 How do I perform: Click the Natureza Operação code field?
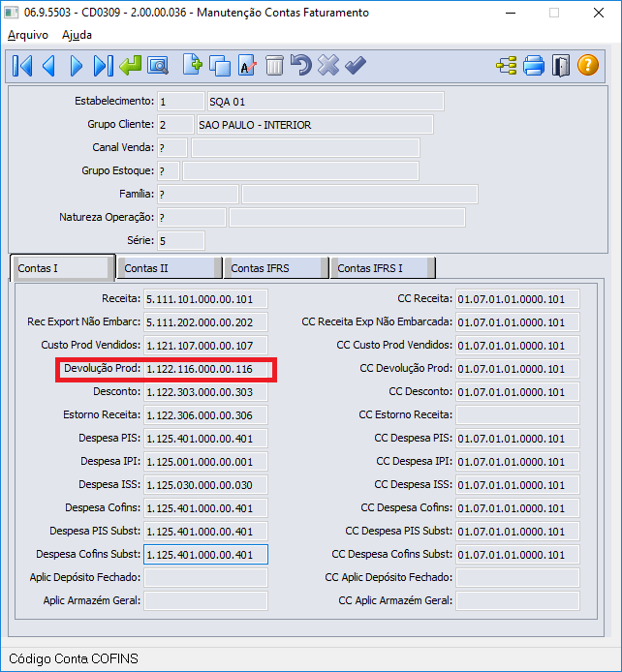pos(192,217)
